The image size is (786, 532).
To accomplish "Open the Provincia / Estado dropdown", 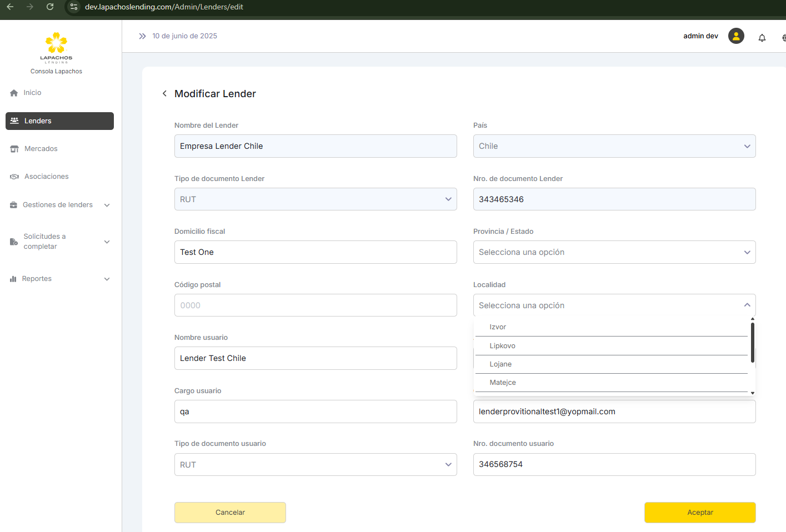I will (x=614, y=252).
